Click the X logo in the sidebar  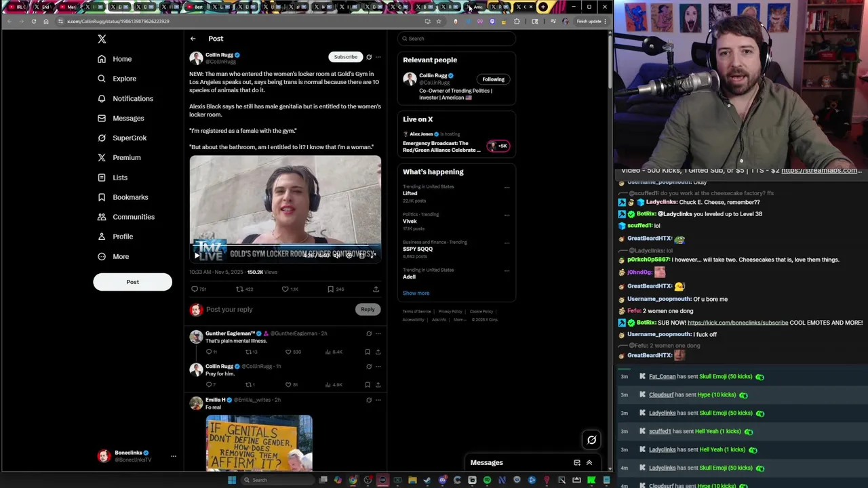point(102,39)
